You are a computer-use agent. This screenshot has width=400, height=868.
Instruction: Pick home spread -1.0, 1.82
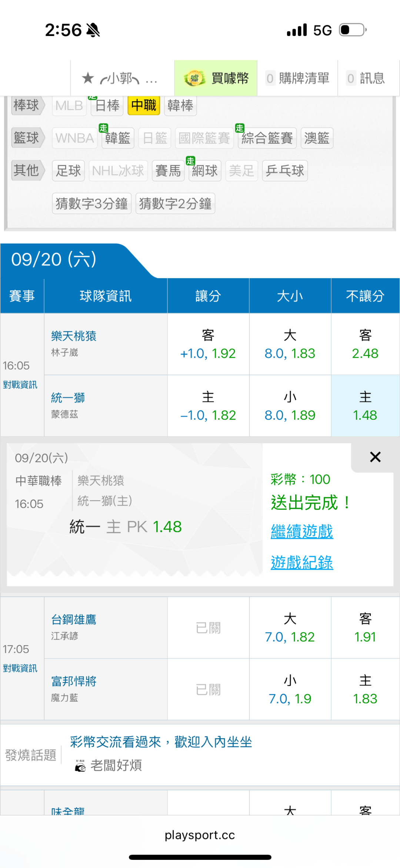click(x=208, y=406)
